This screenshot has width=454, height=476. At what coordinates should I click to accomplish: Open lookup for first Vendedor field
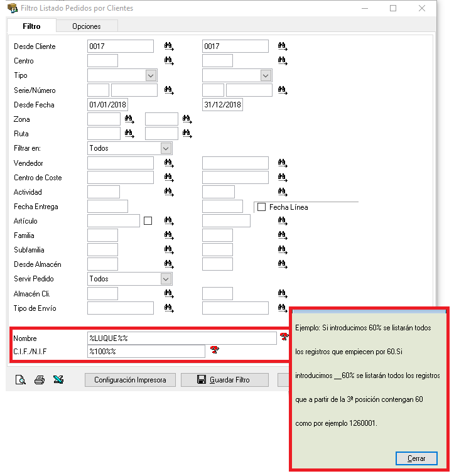169,163
